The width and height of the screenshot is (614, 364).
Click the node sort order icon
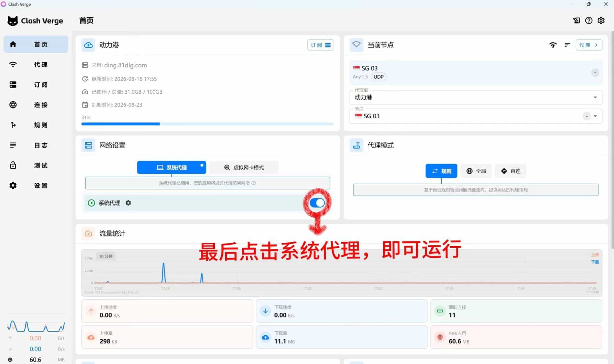click(567, 45)
